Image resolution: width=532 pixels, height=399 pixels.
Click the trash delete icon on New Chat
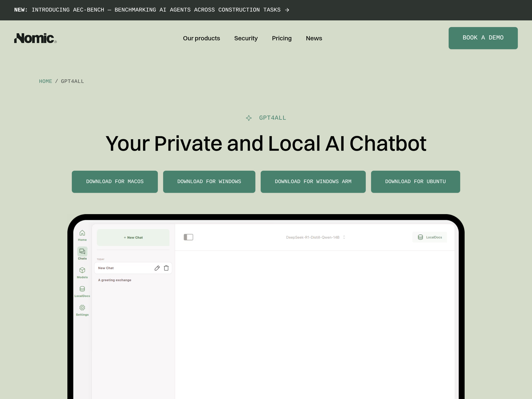pos(166,268)
